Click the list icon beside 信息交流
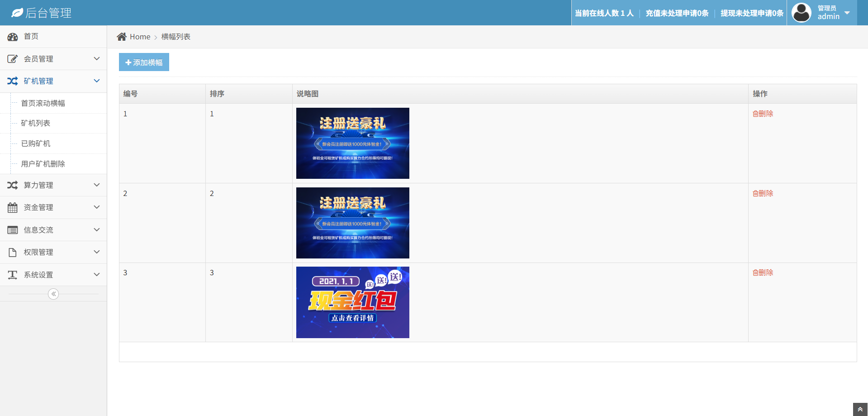 pos(13,230)
